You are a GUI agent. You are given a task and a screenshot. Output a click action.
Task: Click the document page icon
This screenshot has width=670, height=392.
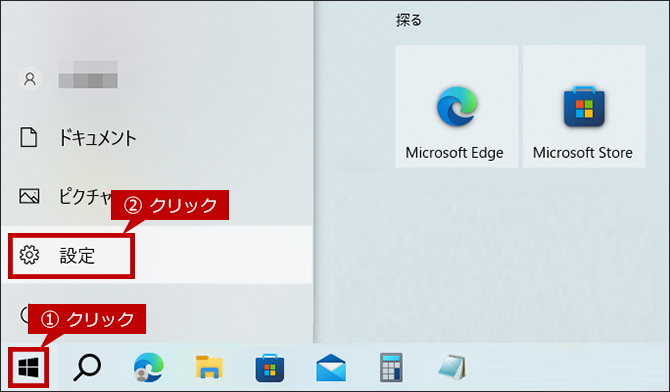point(29,137)
